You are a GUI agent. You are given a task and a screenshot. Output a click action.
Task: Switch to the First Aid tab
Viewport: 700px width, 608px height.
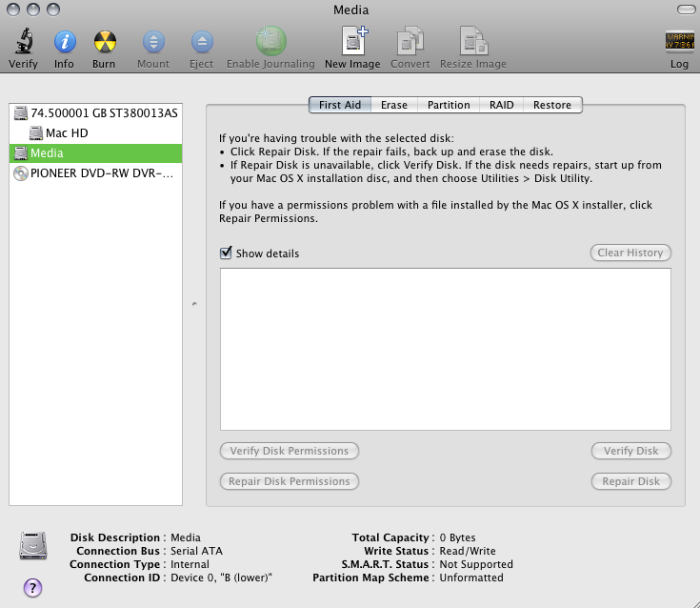point(340,105)
